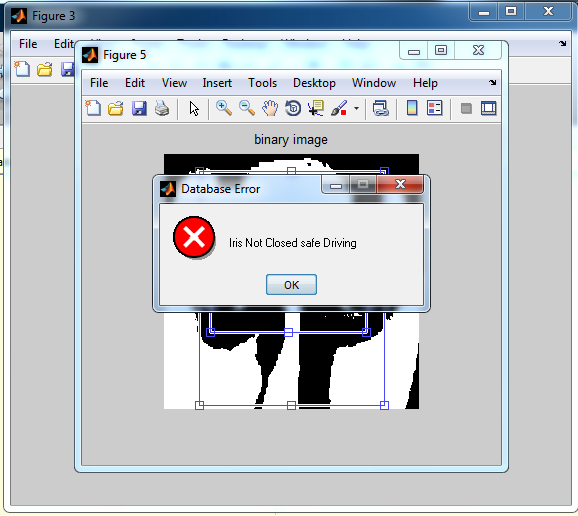Click the Hide Plot Tools icon

pyautogui.click(x=466, y=108)
